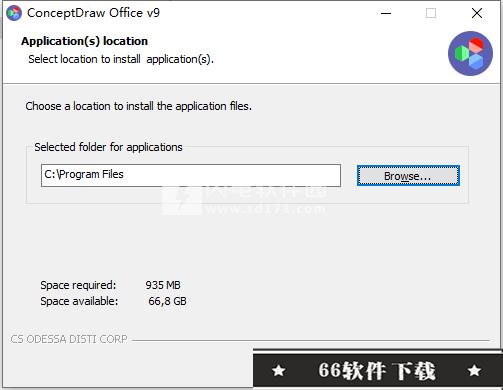
Task: Minimize the ConceptDraw Office installer window
Action: [x=386, y=13]
